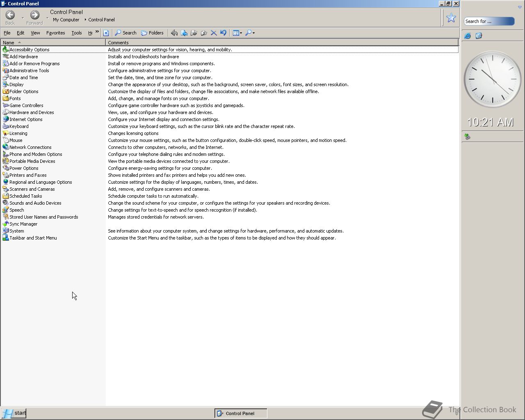
Task: Open the Game Controllers icon
Action: 5,105
